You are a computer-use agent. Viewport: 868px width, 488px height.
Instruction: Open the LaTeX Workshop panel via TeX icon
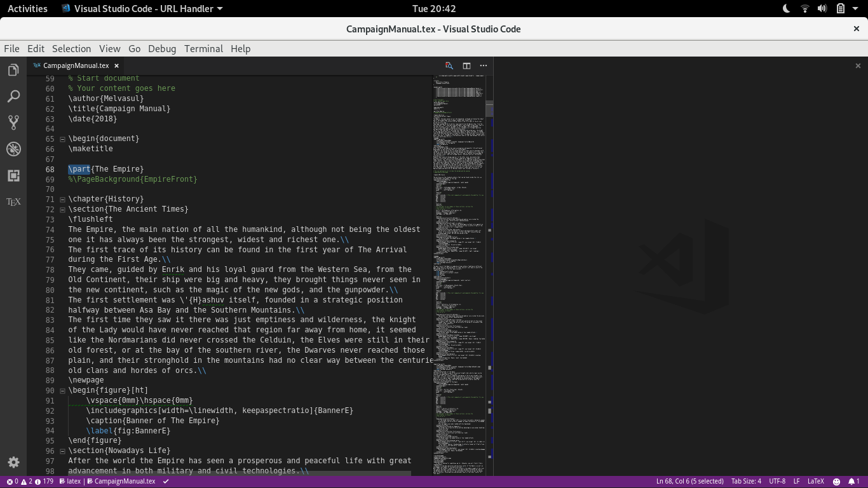point(13,201)
